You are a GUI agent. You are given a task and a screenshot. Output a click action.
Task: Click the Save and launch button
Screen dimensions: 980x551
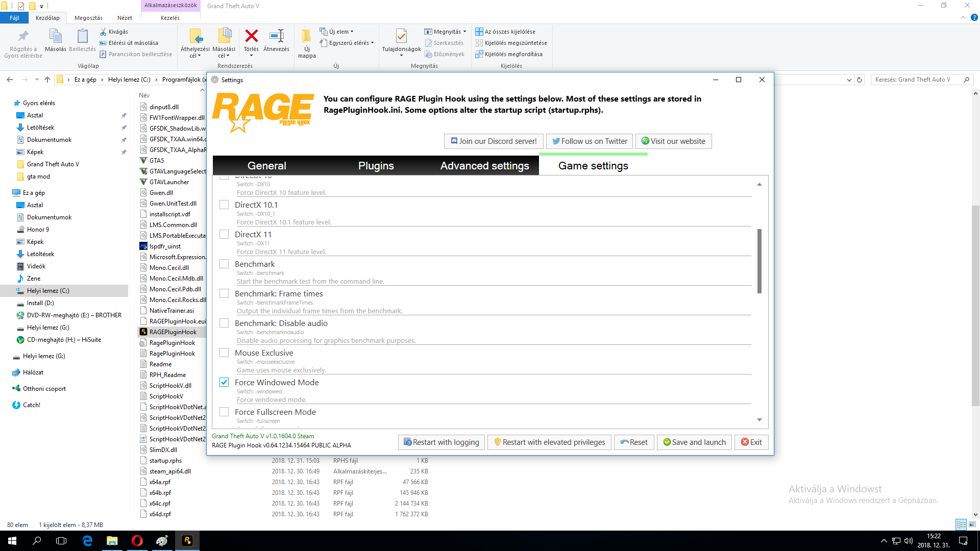694,442
